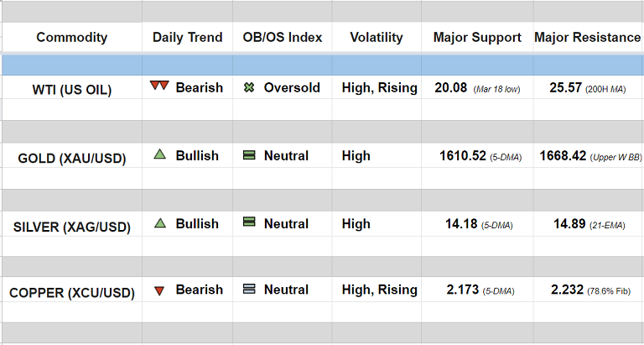Click WTI's 20.08 support value

pyautogui.click(x=452, y=87)
